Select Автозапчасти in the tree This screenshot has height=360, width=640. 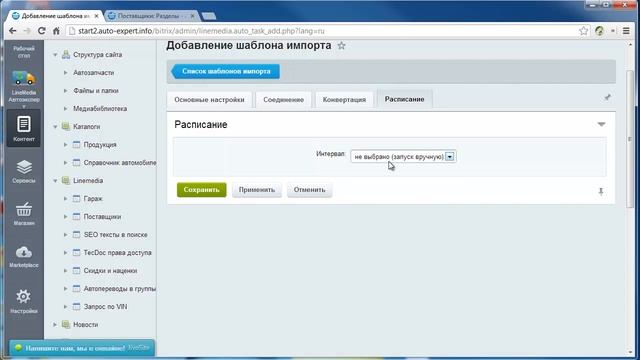[93, 73]
